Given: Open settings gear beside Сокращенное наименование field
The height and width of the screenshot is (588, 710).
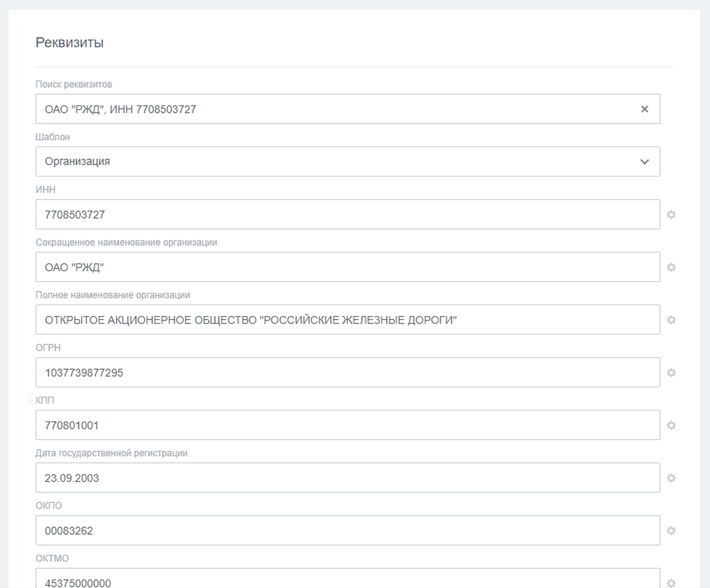Looking at the screenshot, I should pyautogui.click(x=671, y=267).
